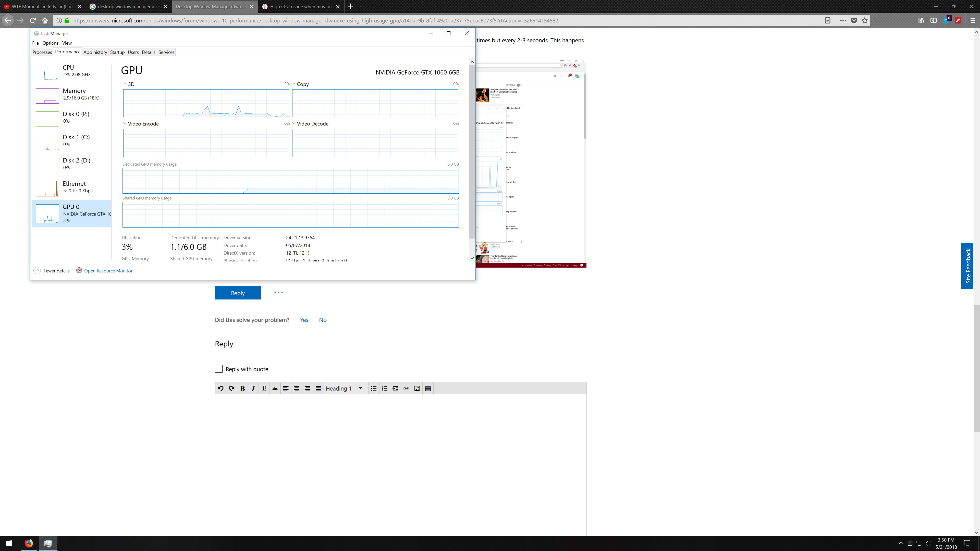The height and width of the screenshot is (551, 980).
Task: Select Disk 1 (C:) in performance sidebar
Action: (x=72, y=142)
